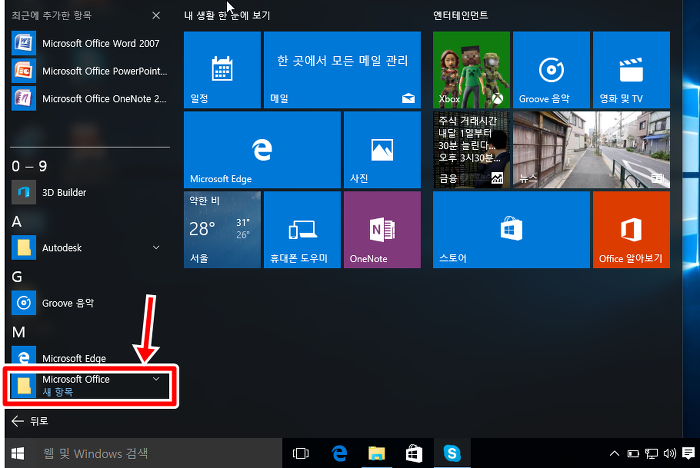Viewport: 700px width, 468px height.
Task: Open the 뉴스 news tile
Action: click(x=592, y=150)
